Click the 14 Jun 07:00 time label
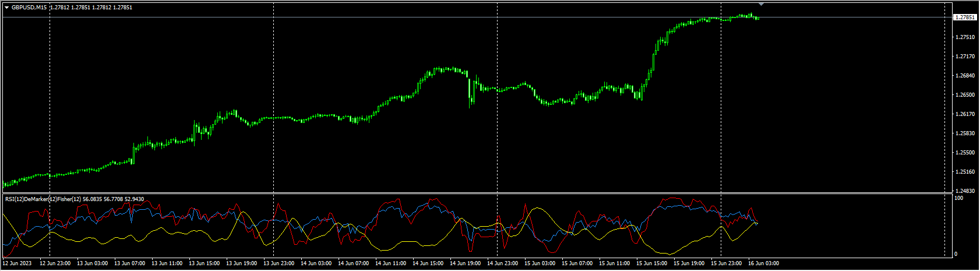The width and height of the screenshot is (980, 271). tap(353, 264)
